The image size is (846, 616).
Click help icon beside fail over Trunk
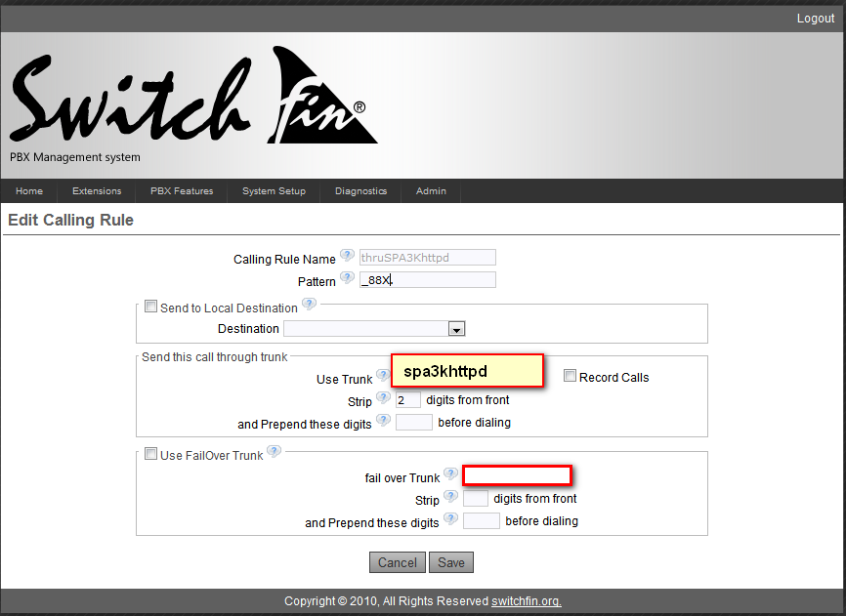pos(450,473)
